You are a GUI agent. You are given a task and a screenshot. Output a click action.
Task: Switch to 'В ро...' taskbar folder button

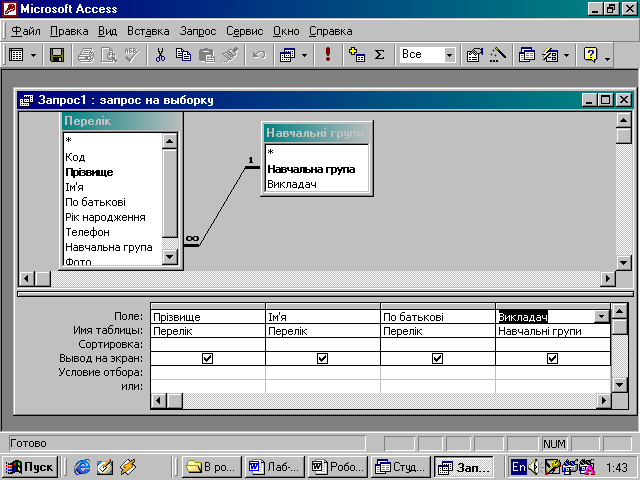[x=211, y=467]
